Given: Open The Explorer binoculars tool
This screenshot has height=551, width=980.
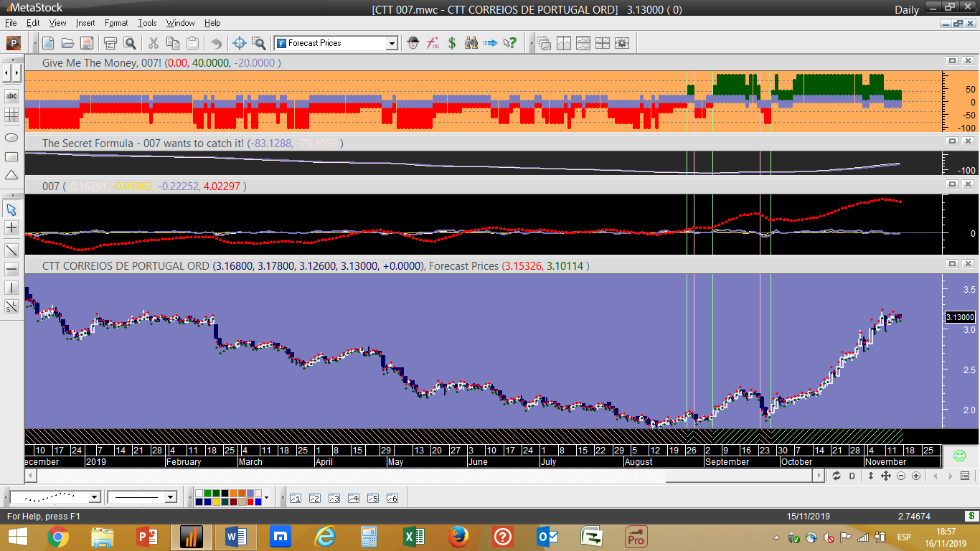Looking at the screenshot, I should tap(471, 43).
